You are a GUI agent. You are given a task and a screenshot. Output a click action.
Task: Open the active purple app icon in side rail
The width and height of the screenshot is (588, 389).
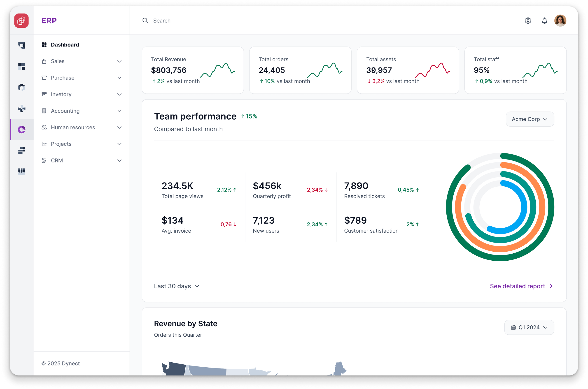click(22, 129)
